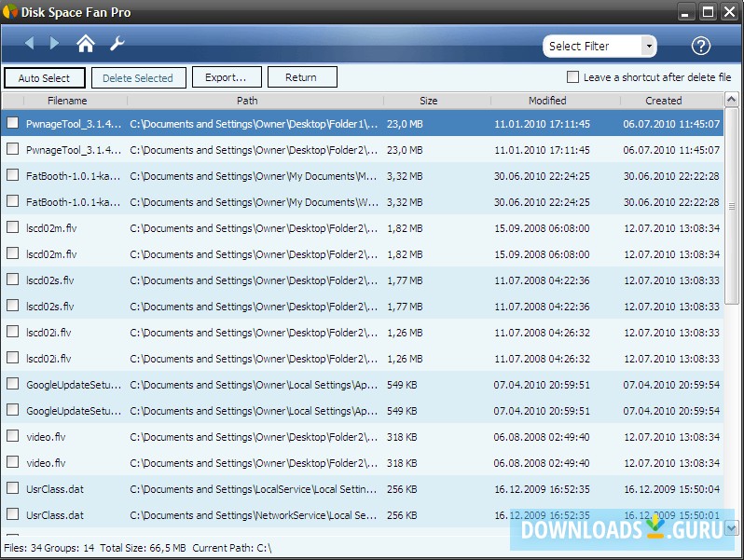Check the PwnageTool file in Folder1
This screenshot has width=744, height=560.
13,123
